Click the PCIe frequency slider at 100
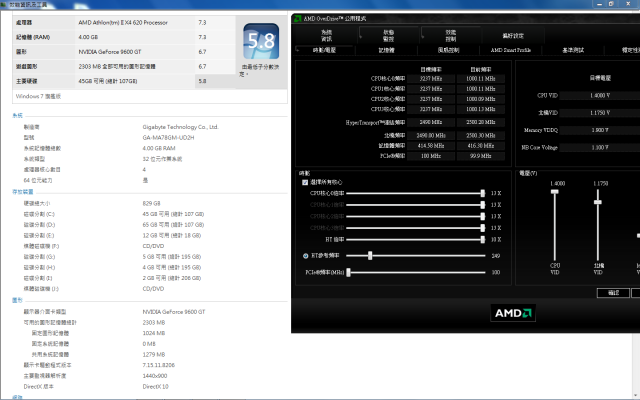The width and height of the screenshot is (640, 400). pos(416,272)
